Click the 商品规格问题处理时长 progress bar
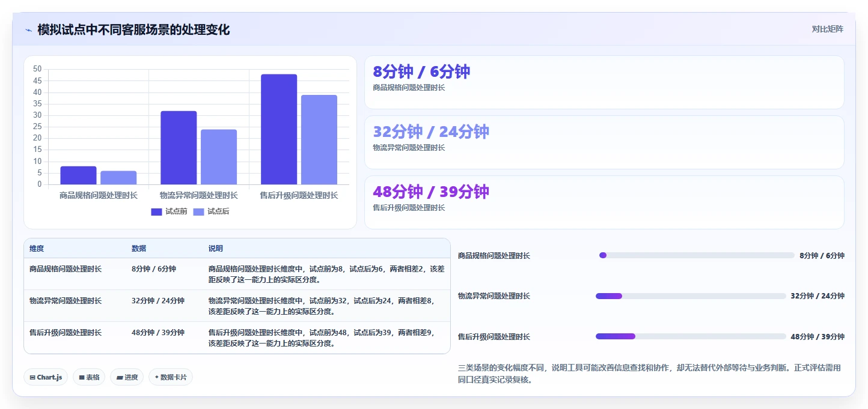Viewport: 868px width, 409px height. pyautogui.click(x=697, y=255)
